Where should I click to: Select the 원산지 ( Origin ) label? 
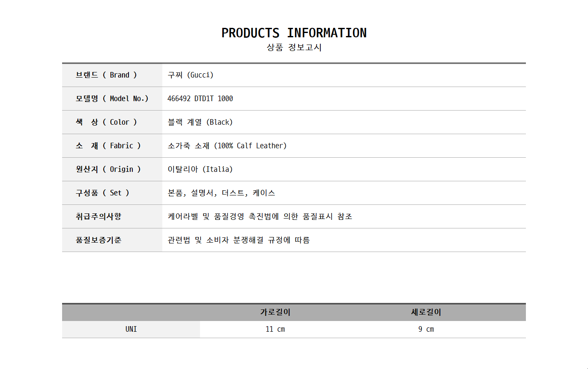108,169
